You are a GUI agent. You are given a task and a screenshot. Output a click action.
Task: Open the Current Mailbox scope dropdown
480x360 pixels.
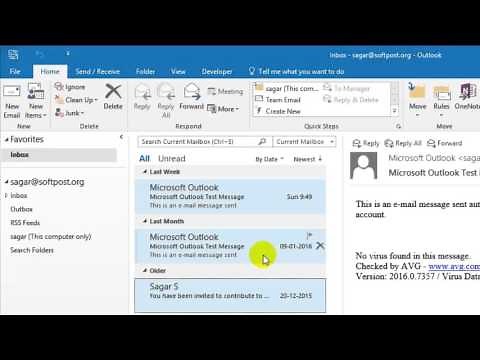[x=304, y=142]
